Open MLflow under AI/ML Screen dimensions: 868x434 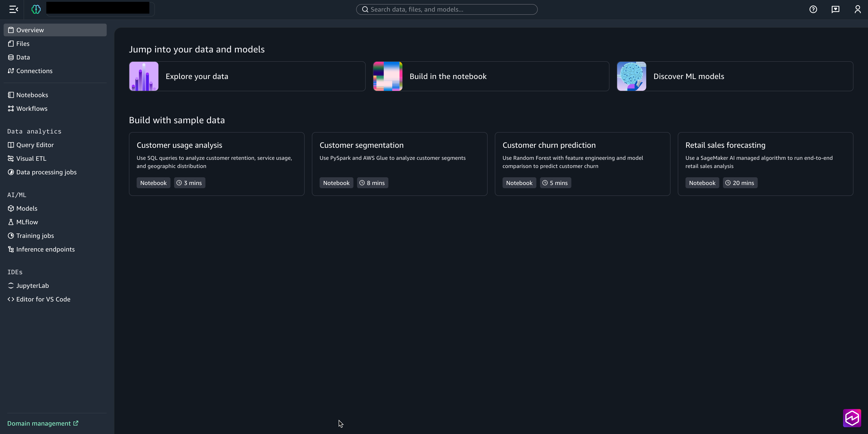[x=27, y=222]
